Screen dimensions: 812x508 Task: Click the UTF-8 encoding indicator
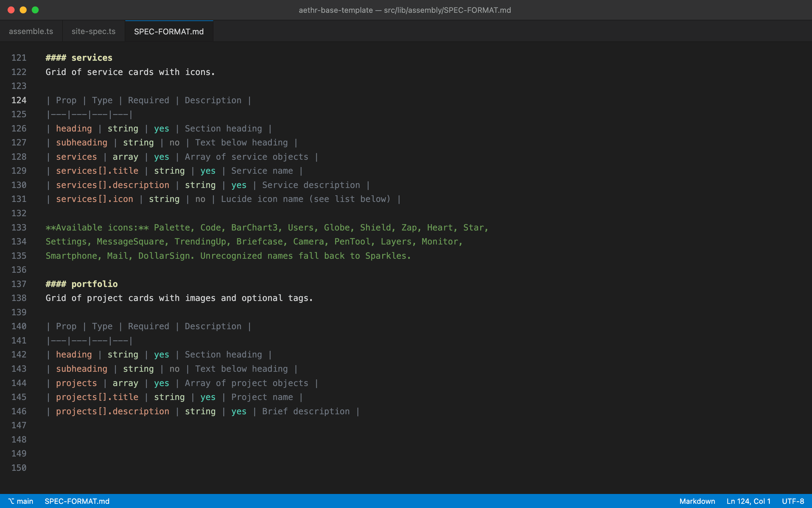pyautogui.click(x=793, y=501)
